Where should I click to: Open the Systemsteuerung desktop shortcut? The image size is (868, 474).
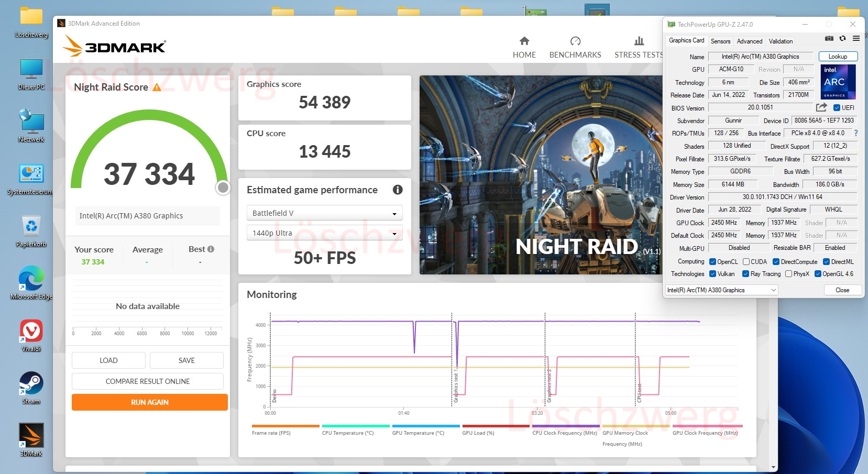tap(31, 179)
